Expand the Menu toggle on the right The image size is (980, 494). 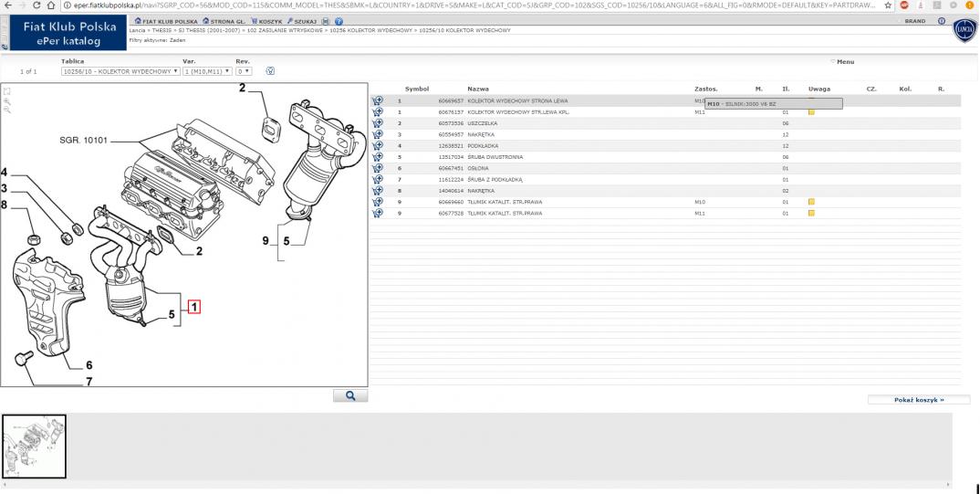pos(842,62)
